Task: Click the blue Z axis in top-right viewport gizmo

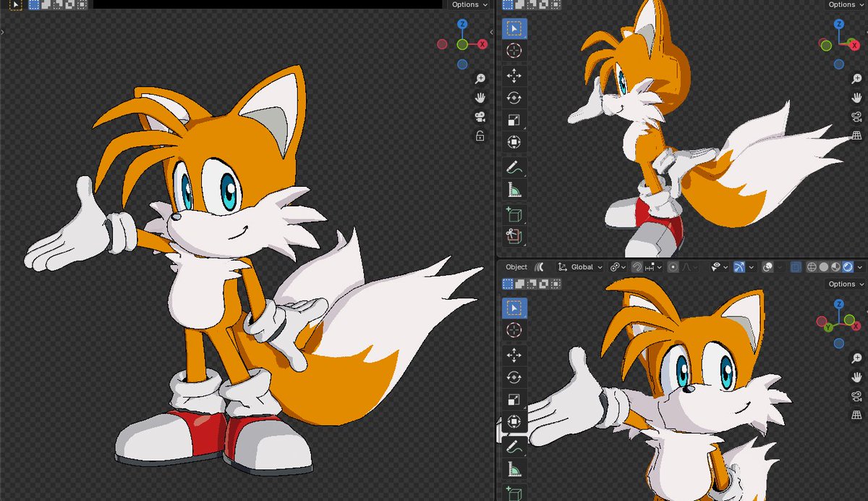Action: [838, 25]
